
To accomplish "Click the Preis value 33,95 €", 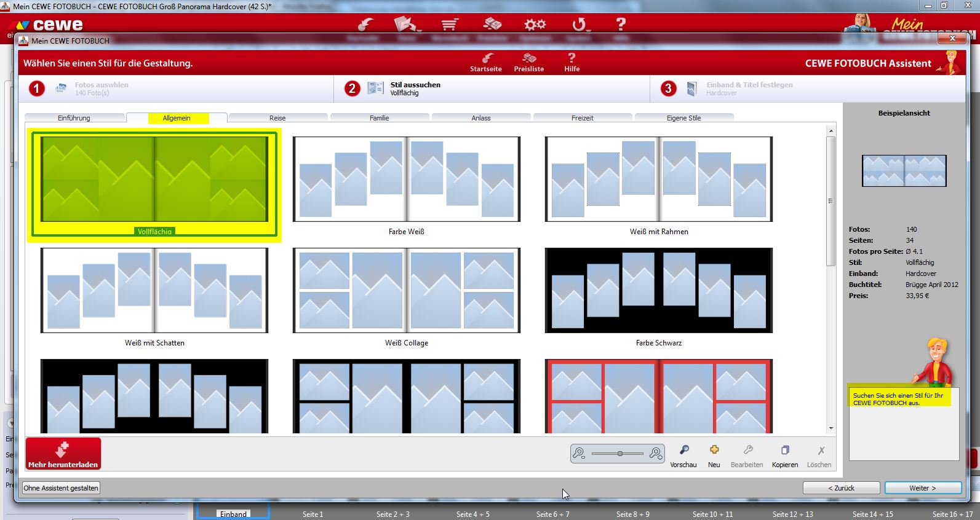I will click(917, 296).
